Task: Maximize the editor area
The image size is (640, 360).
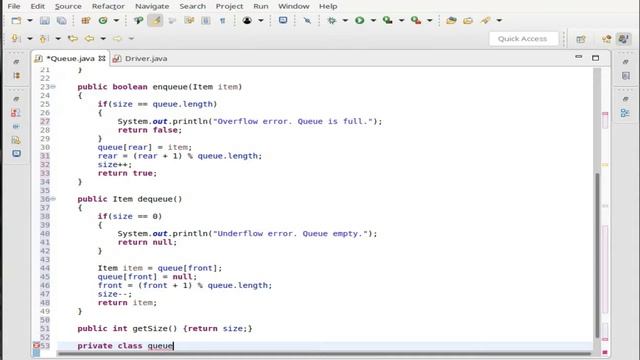Action: click(596, 58)
